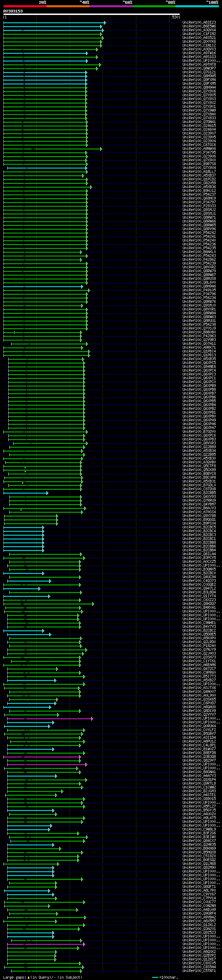Select hit label UniRef100_B9HJ12

click(199, 191)
